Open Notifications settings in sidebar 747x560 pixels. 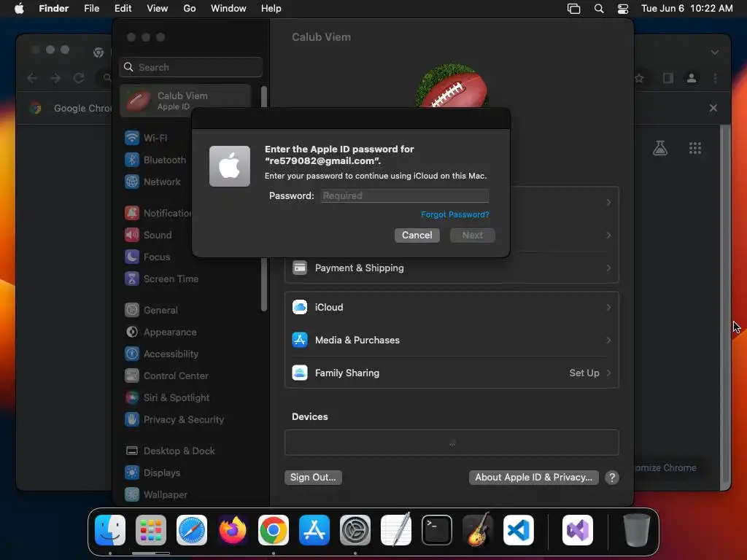(158, 213)
